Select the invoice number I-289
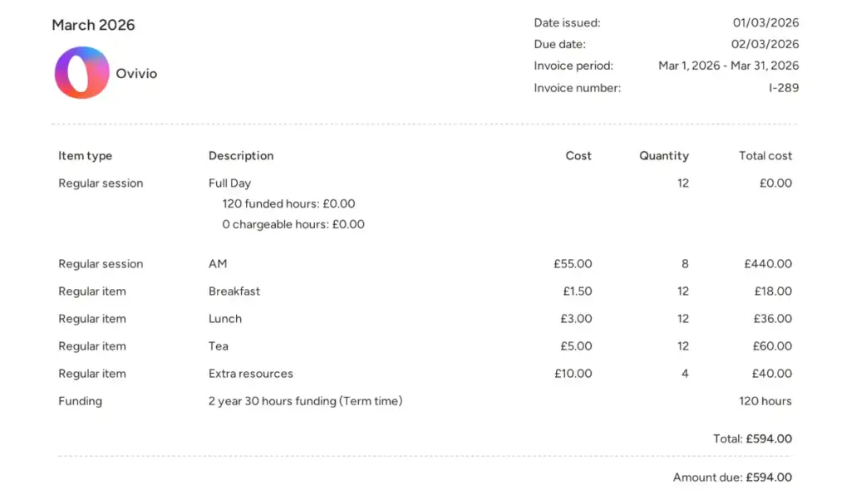Image resolution: width=851 pixels, height=504 pixels. [784, 87]
